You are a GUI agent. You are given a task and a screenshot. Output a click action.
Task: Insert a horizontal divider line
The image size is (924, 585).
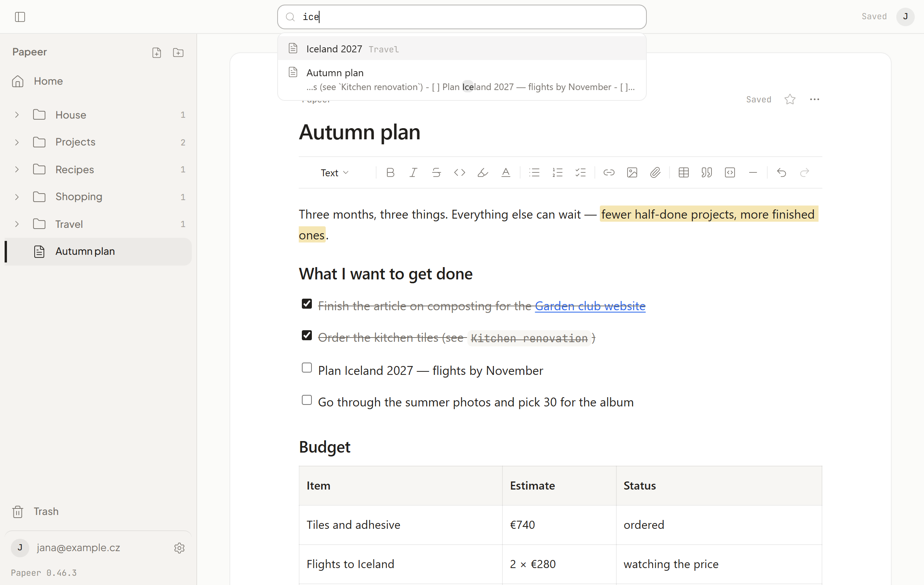[753, 172]
